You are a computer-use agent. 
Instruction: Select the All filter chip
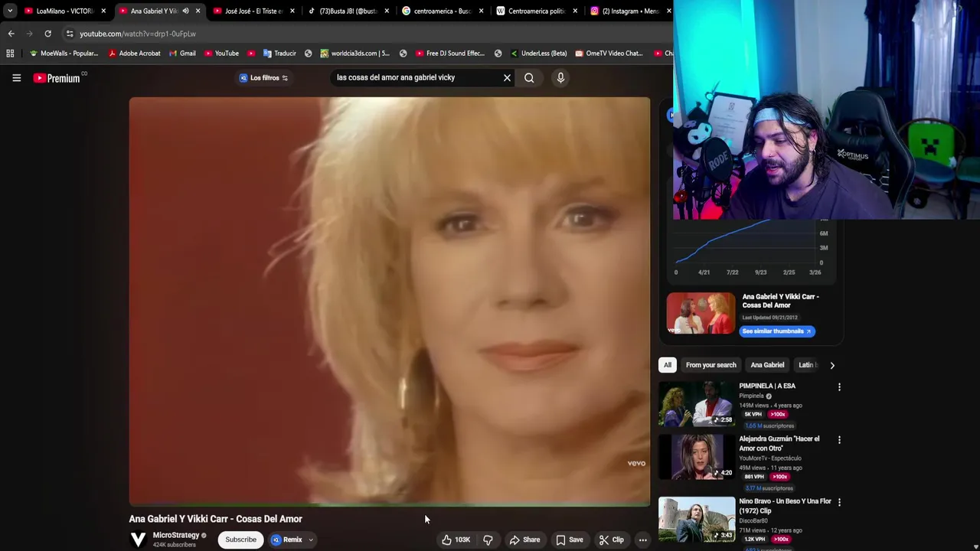tap(668, 365)
